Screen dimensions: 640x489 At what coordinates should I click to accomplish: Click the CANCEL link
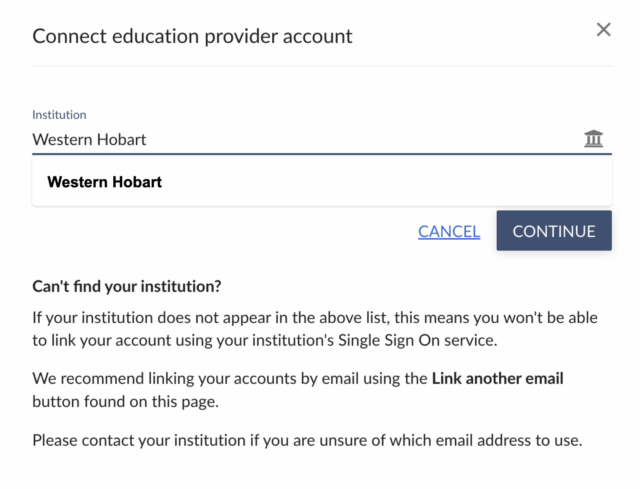tap(449, 231)
